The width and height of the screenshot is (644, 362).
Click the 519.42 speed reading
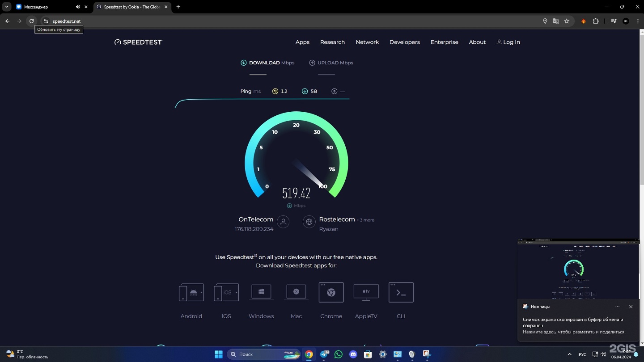[296, 193]
